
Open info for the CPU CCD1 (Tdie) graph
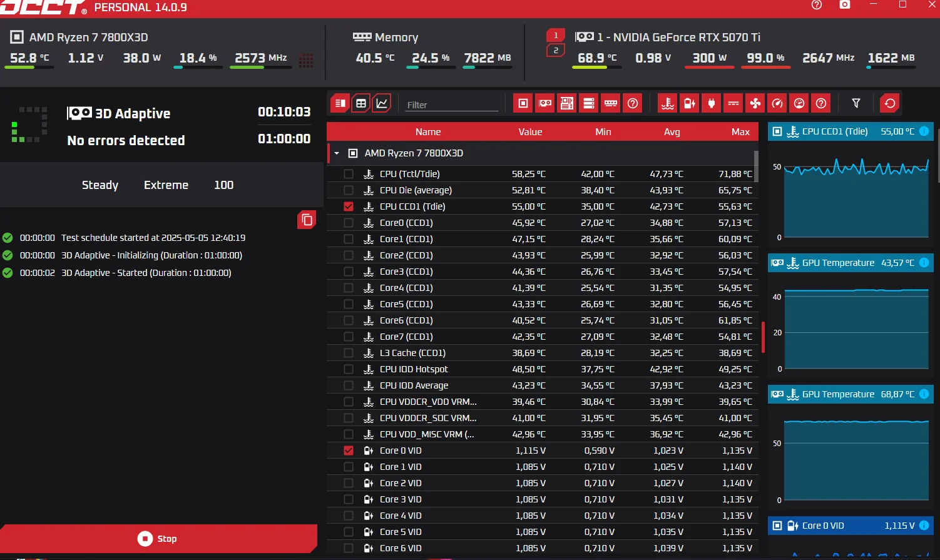(x=924, y=131)
